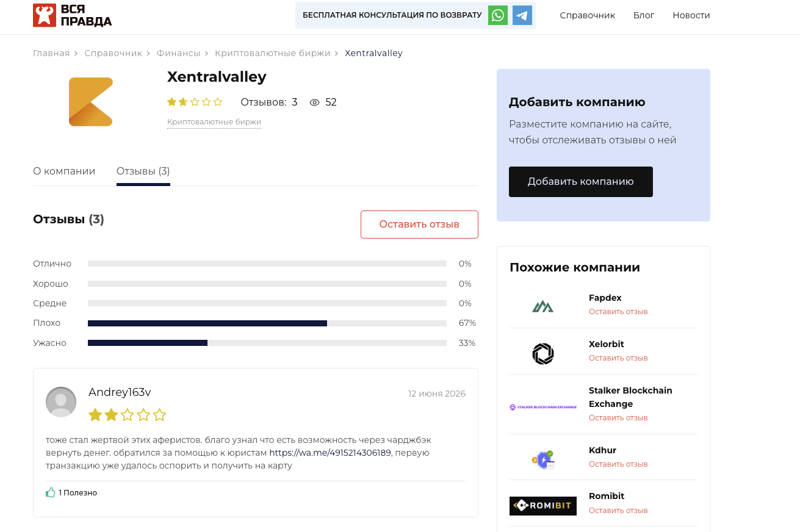Open the WhatsApp consultation icon
This screenshot has height=532, width=800.
[x=498, y=15]
